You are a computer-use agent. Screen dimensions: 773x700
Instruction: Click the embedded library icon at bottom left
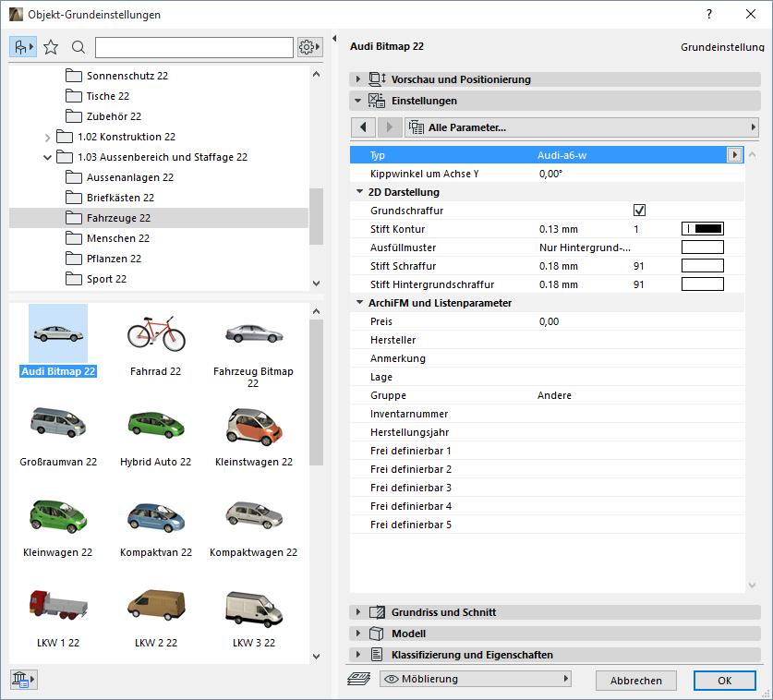[x=20, y=680]
